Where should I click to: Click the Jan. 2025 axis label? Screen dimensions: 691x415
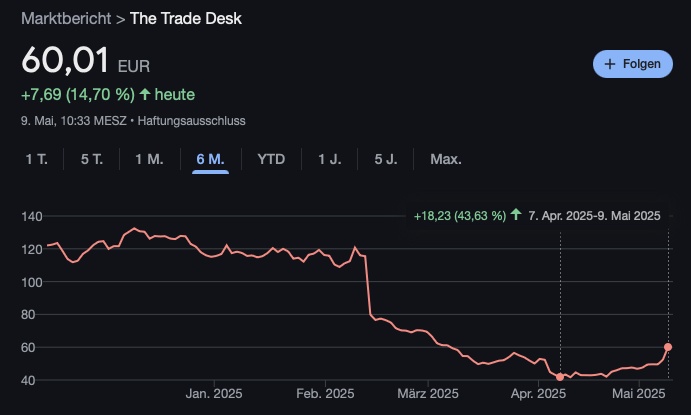tap(214, 393)
